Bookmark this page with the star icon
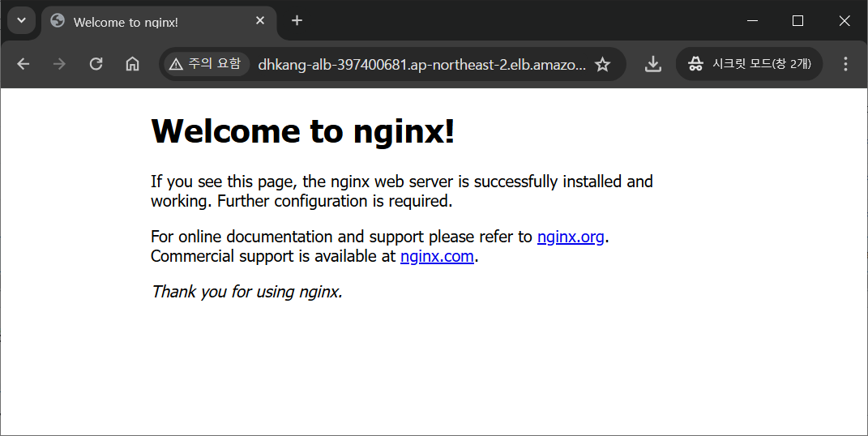 point(602,64)
